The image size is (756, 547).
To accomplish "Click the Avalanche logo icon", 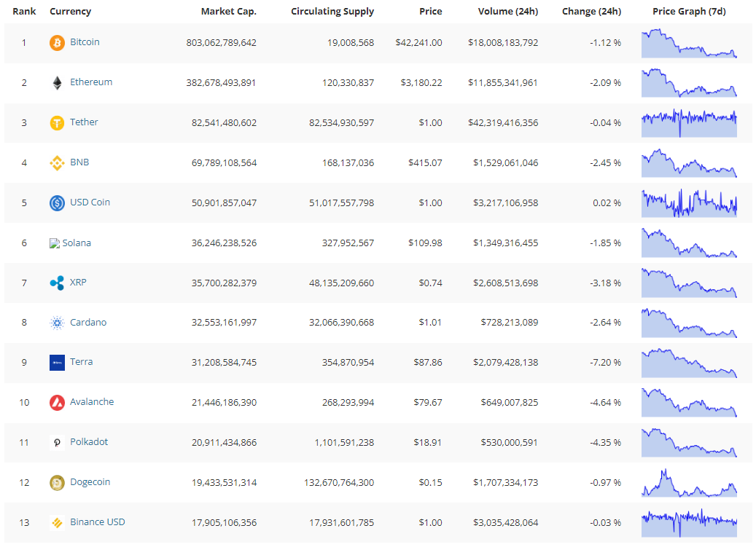I will pos(57,403).
